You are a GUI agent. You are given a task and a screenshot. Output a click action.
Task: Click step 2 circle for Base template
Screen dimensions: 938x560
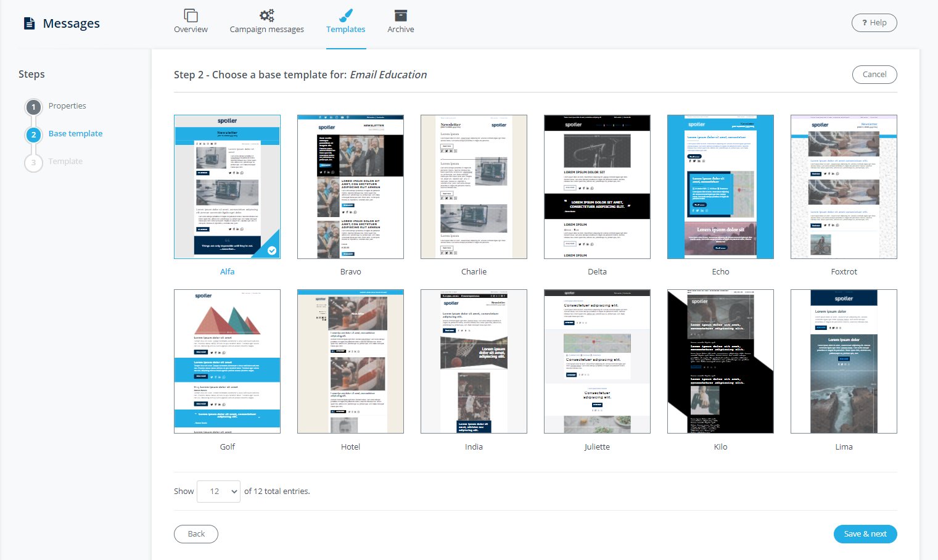tap(34, 134)
